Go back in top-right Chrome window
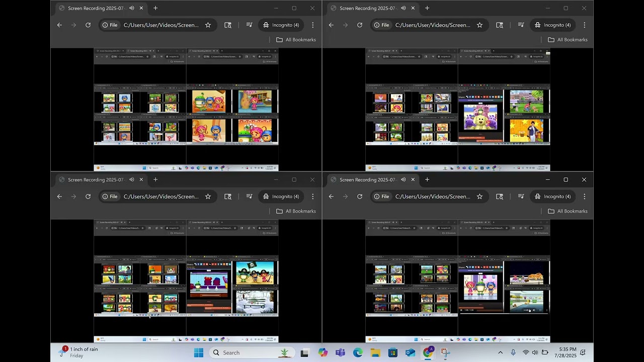Screen dimensions: 644x362 [331, 25]
